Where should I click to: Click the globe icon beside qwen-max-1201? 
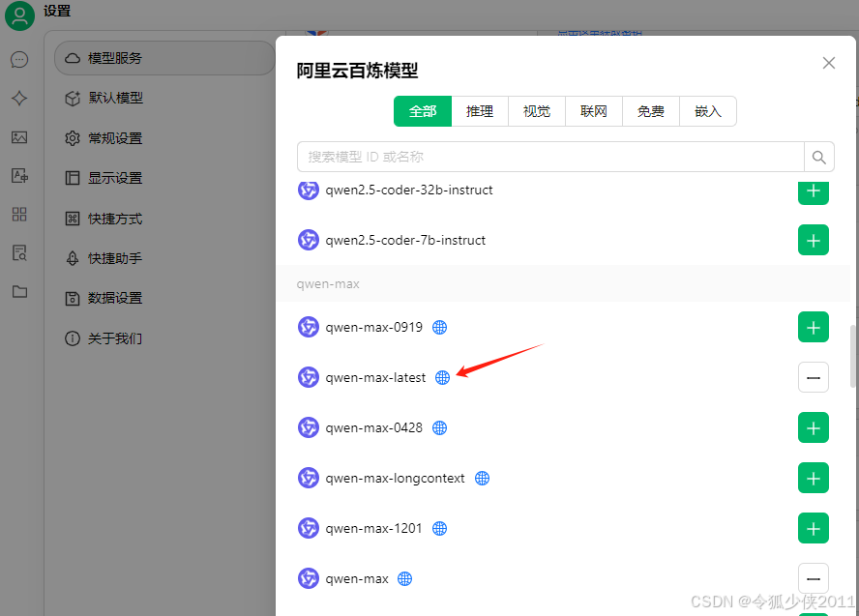pos(439,528)
